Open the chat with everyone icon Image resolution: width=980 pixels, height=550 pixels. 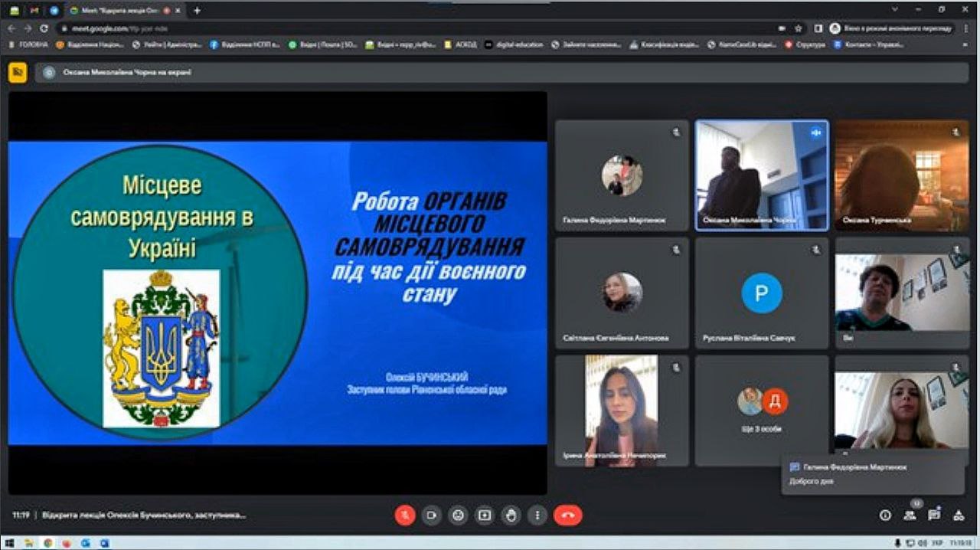[934, 516]
